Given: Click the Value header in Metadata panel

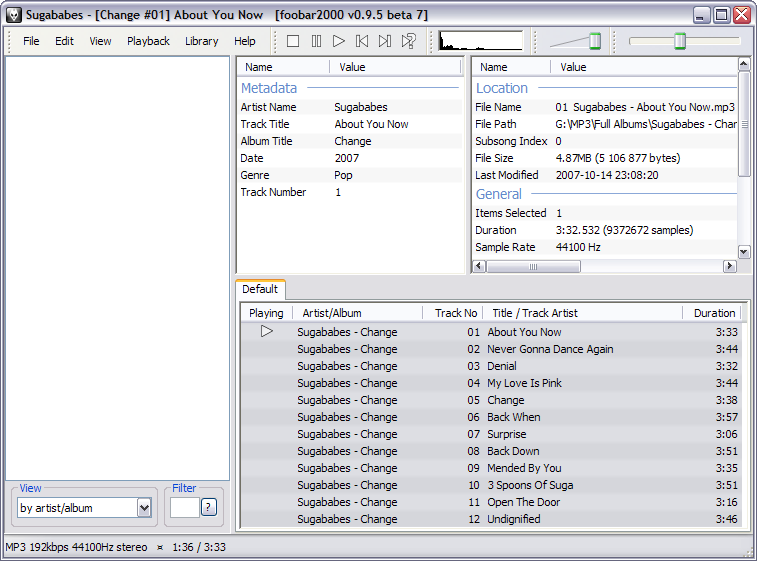Looking at the screenshot, I should coord(395,67).
